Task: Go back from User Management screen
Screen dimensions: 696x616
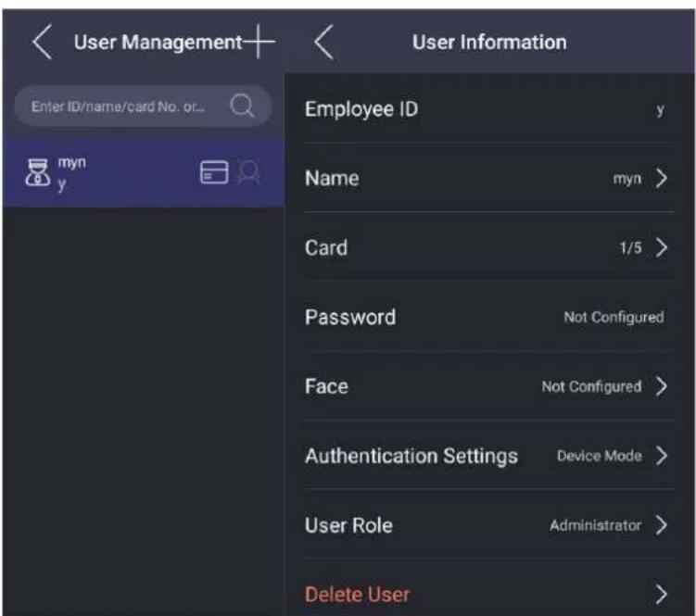Action: pos(43,42)
